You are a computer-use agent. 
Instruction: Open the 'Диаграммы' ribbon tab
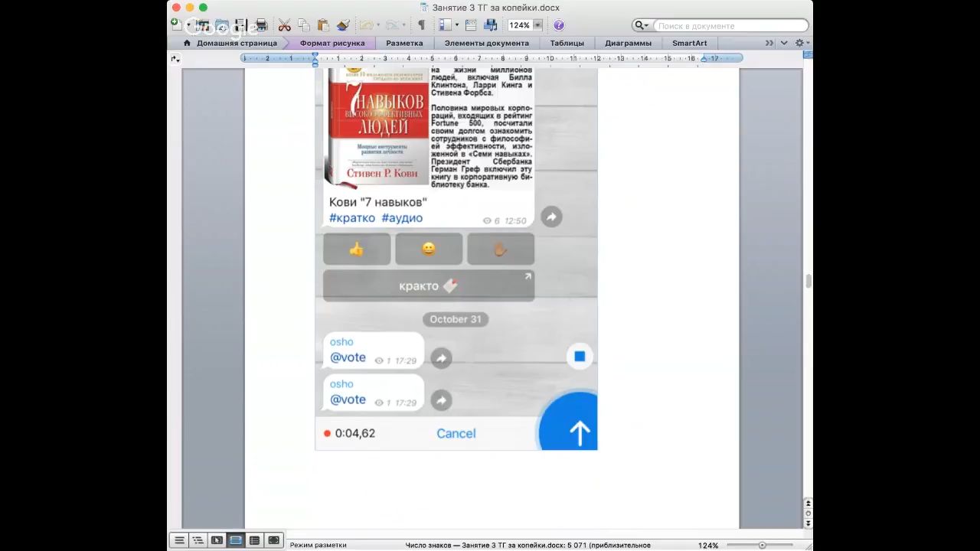[628, 43]
